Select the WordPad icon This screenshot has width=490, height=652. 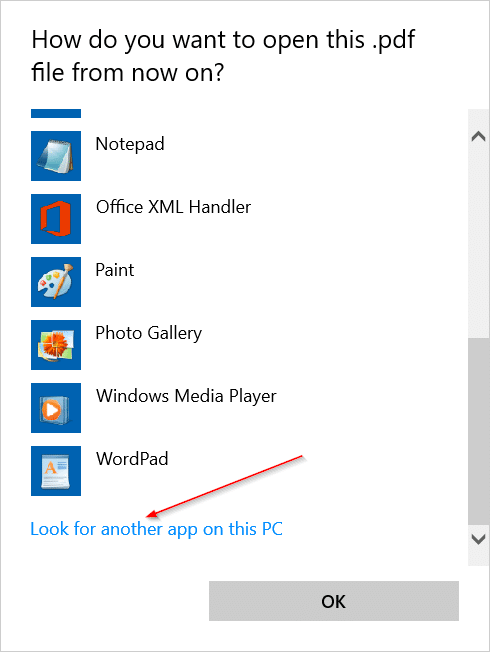click(x=56, y=471)
